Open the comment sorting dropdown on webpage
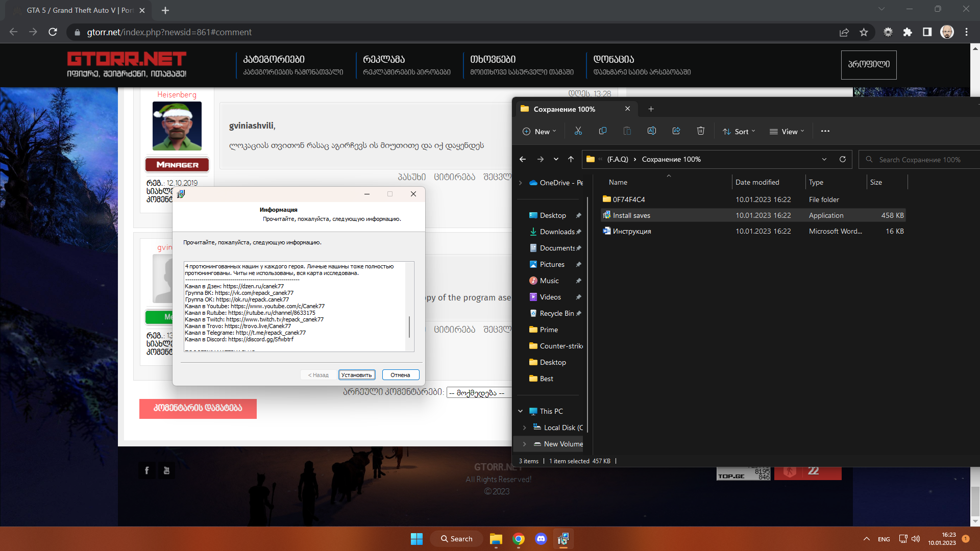 coord(479,393)
